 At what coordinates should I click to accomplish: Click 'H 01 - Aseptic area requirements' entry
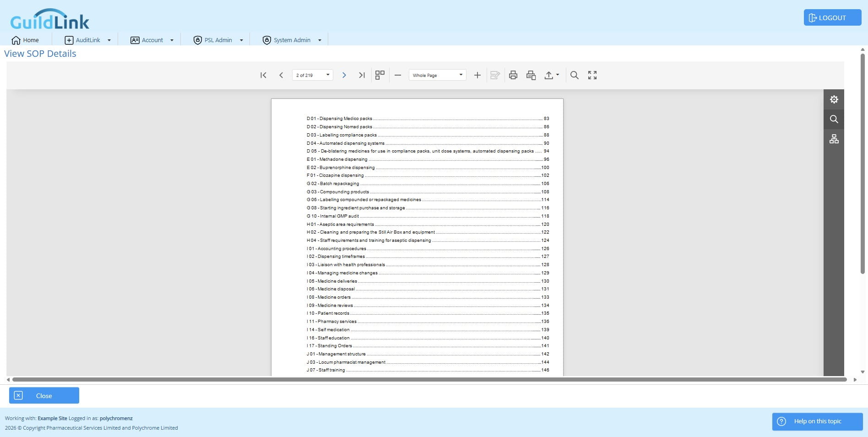[x=428, y=224]
